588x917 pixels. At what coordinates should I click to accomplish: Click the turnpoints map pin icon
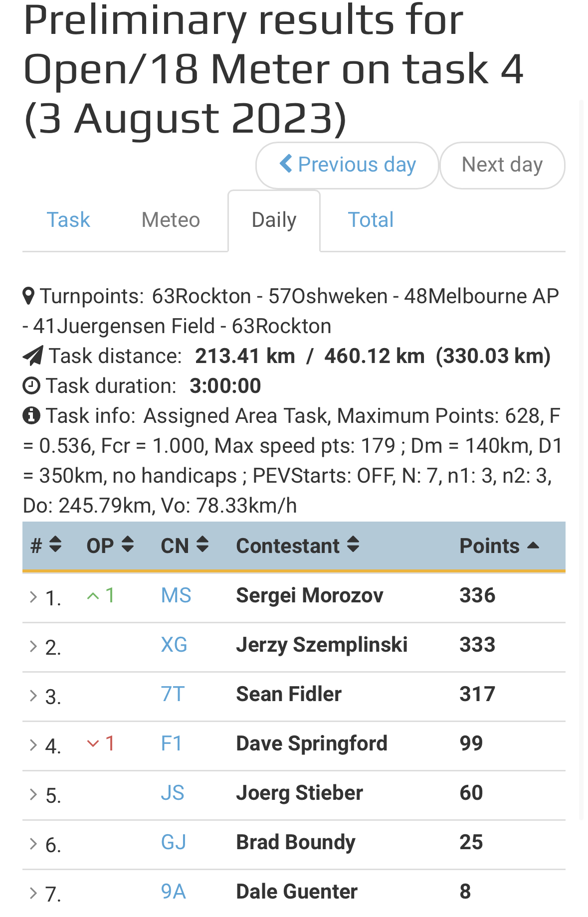tap(29, 296)
